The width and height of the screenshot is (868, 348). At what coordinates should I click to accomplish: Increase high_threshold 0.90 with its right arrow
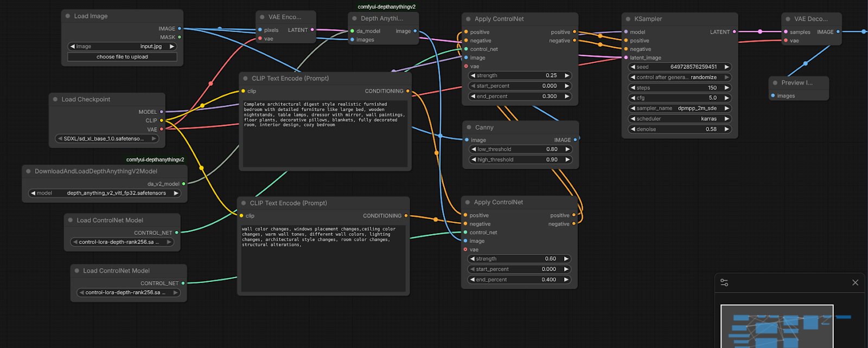pos(567,160)
